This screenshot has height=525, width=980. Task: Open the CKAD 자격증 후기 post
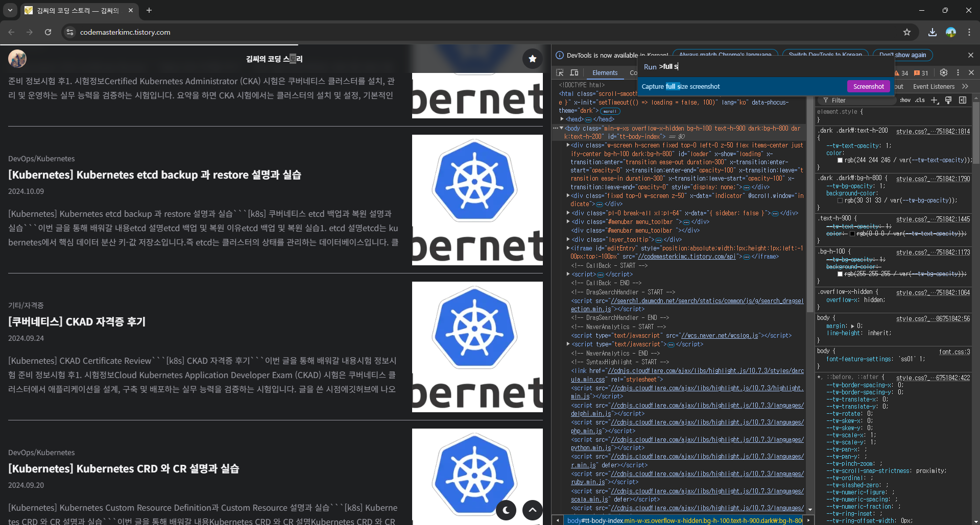pyautogui.click(x=77, y=322)
